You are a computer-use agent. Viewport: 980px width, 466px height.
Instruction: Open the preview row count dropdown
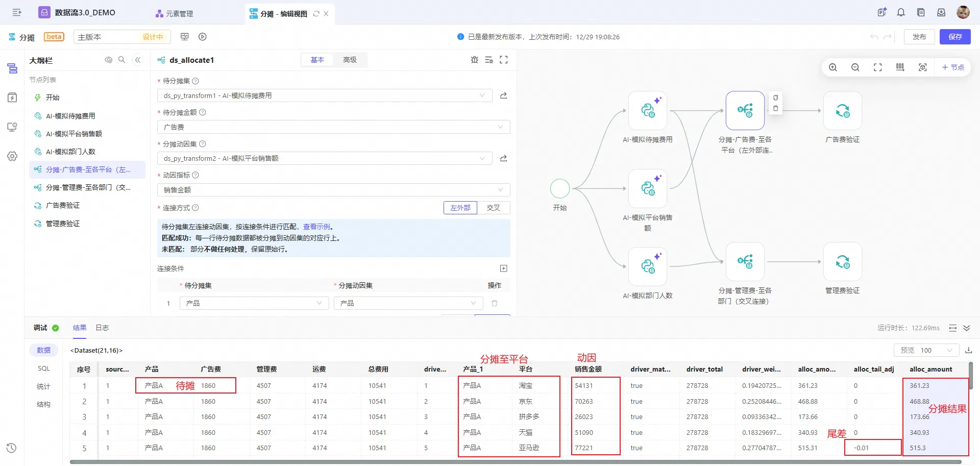coord(926,350)
